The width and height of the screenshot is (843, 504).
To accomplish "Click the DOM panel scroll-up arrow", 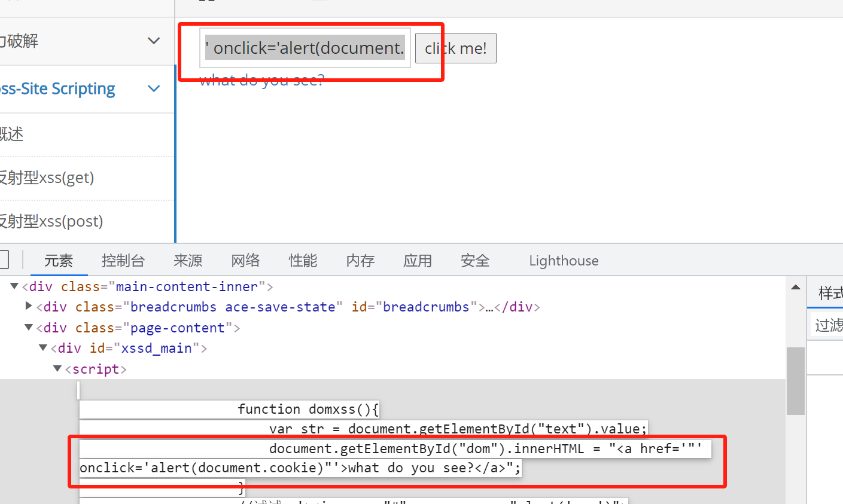I will point(796,288).
